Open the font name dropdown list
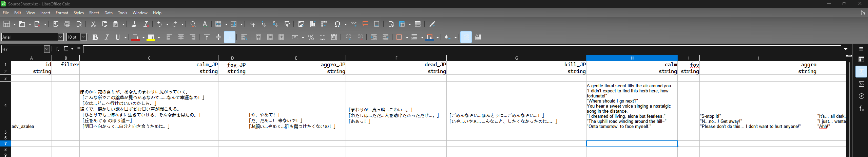 click(60, 37)
